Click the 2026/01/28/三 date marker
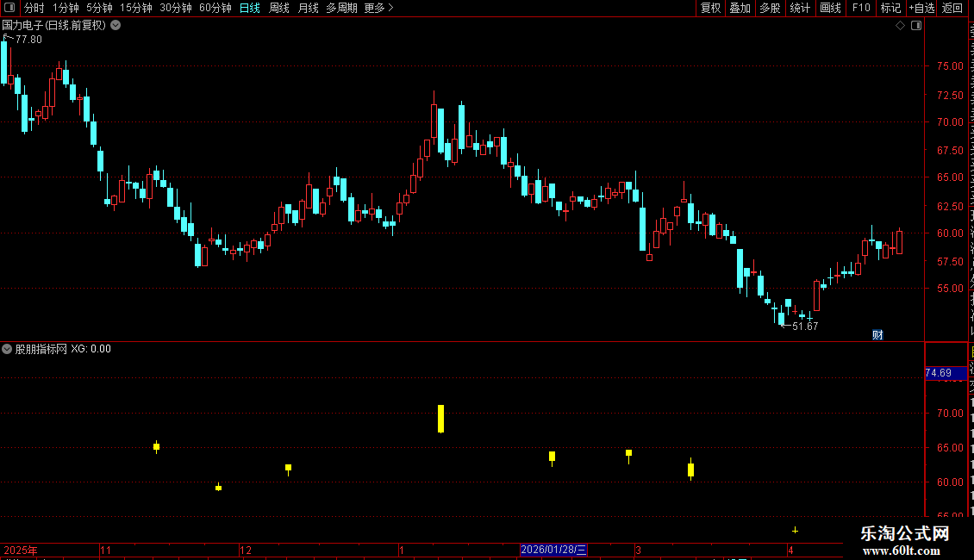Image resolution: width=974 pixels, height=560 pixels. [553, 550]
